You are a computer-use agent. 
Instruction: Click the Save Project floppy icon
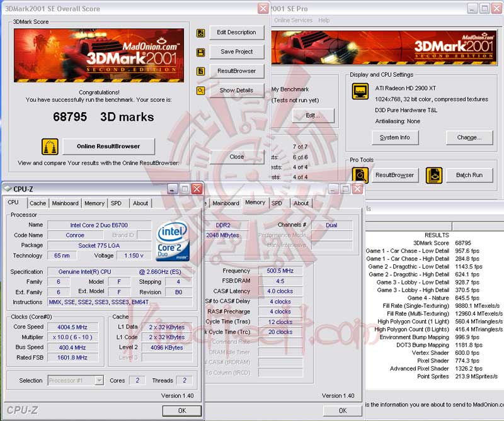pyautogui.click(x=200, y=52)
